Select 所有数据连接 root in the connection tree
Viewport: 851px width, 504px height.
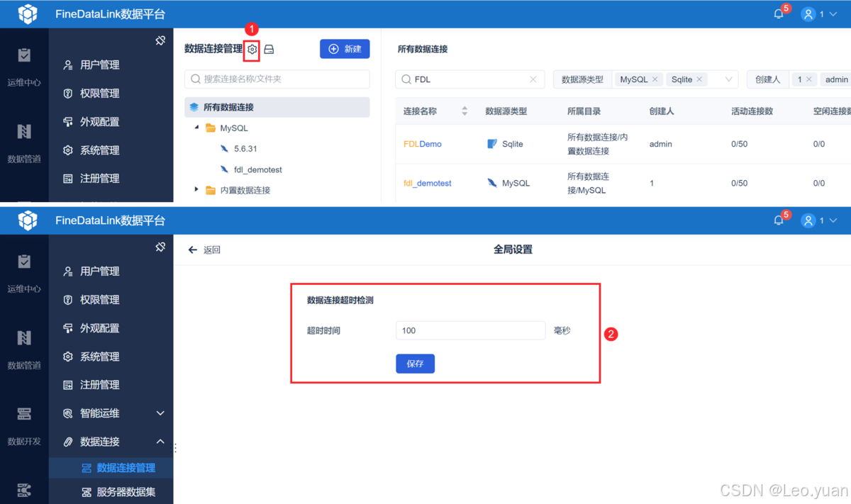tap(277, 107)
